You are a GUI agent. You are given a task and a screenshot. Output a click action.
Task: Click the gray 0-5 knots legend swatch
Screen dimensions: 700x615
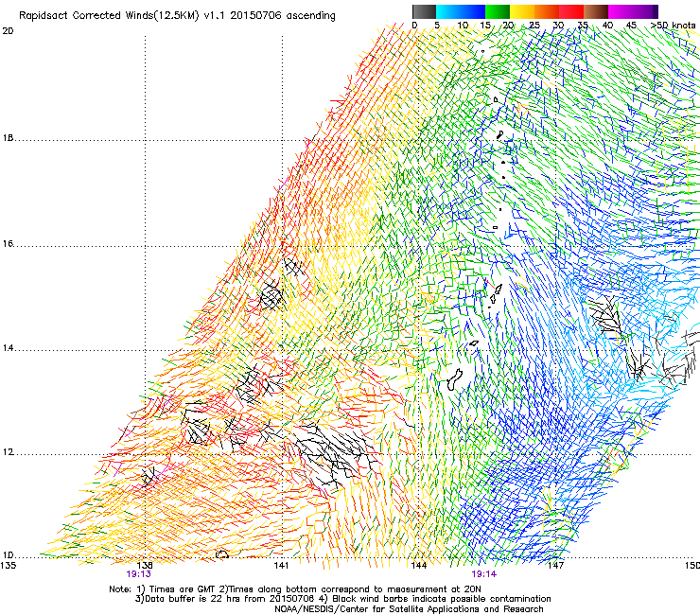(424, 11)
